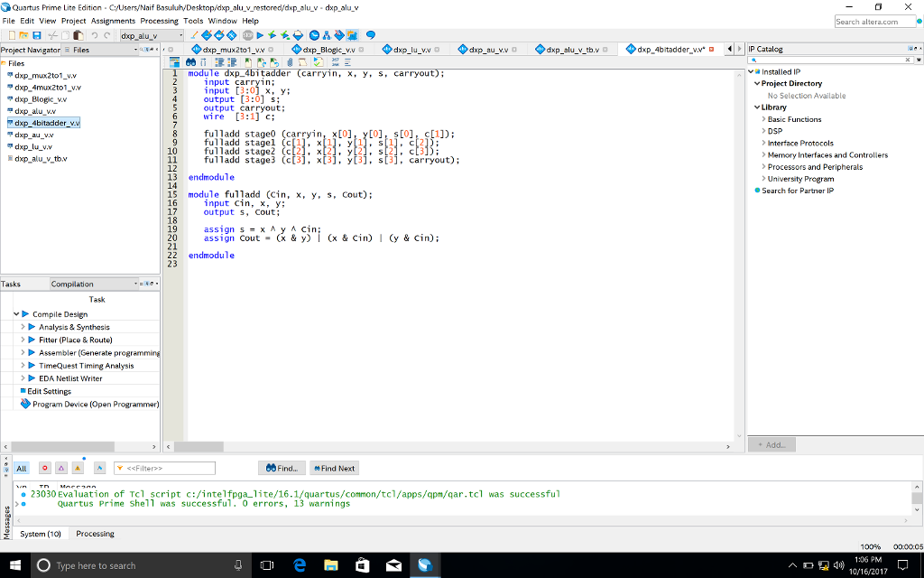Toggle the All messages filter button
The height and width of the screenshot is (578, 924).
point(22,468)
